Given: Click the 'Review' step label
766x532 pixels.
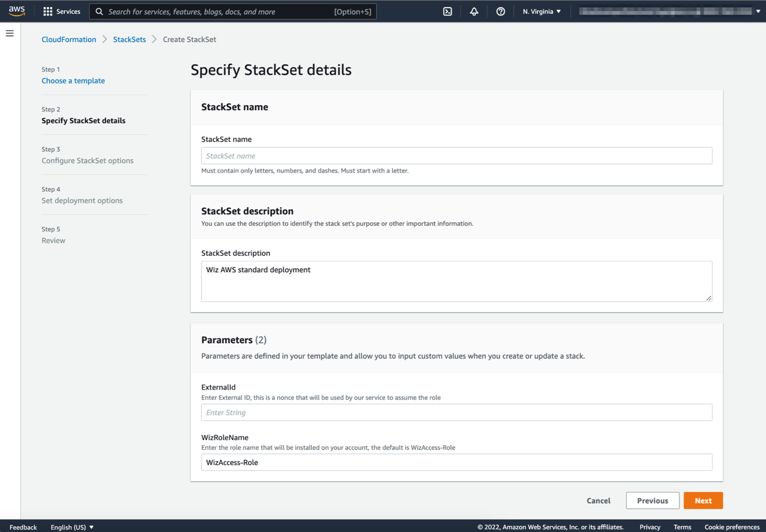Looking at the screenshot, I should 54,241.
